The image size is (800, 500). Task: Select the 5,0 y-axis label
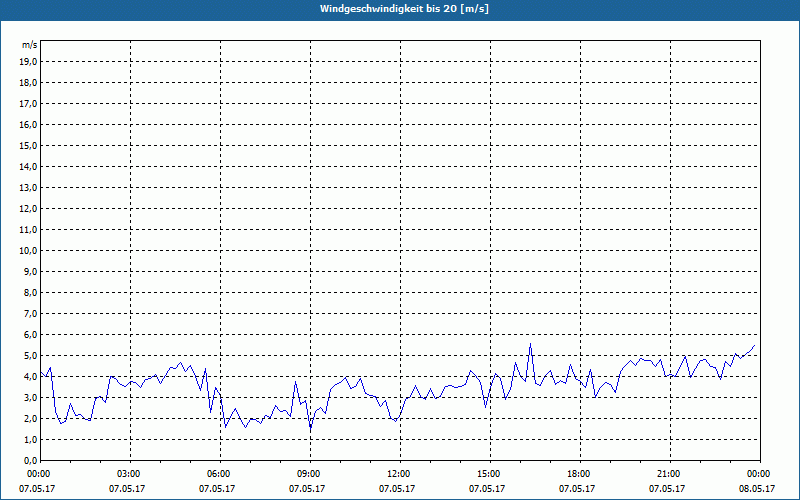(30, 355)
